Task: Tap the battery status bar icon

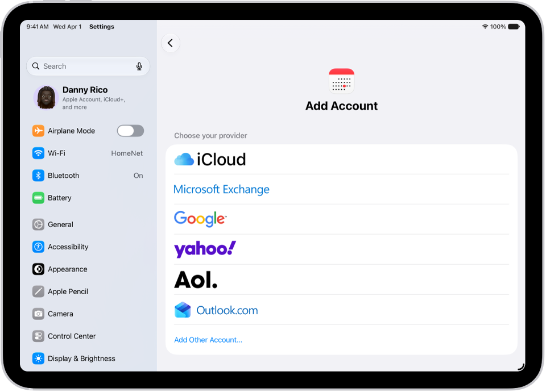Action: tap(514, 27)
